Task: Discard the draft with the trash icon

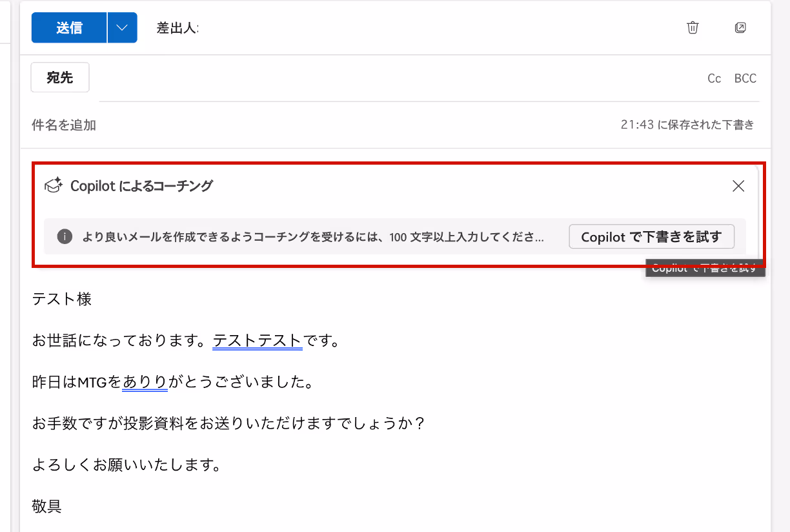Action: tap(693, 28)
